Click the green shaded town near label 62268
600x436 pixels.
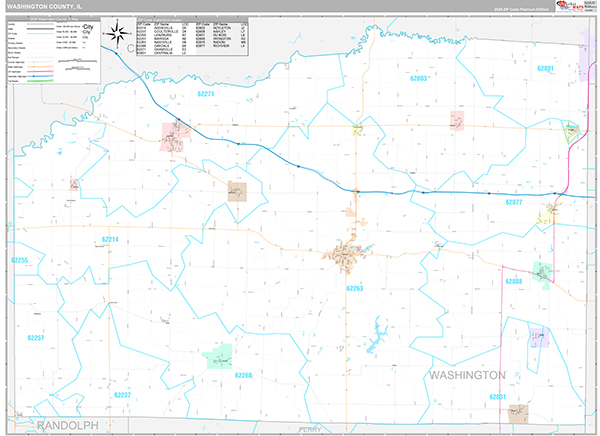point(218,357)
